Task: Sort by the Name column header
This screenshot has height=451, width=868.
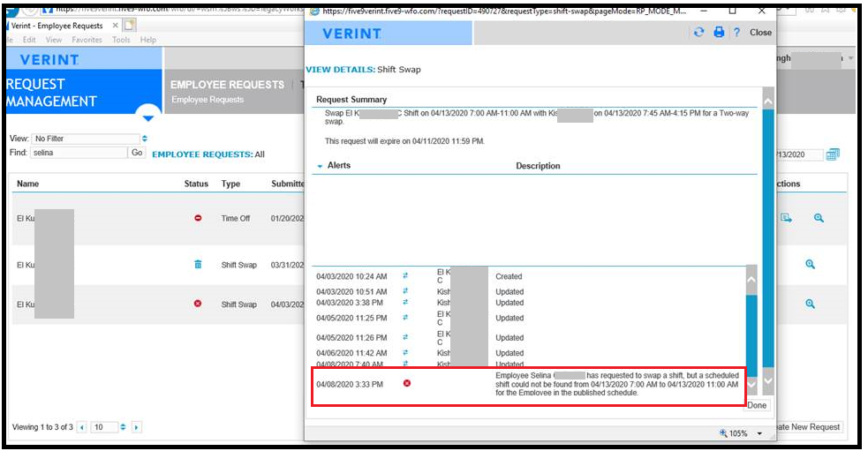Action: click(x=27, y=184)
